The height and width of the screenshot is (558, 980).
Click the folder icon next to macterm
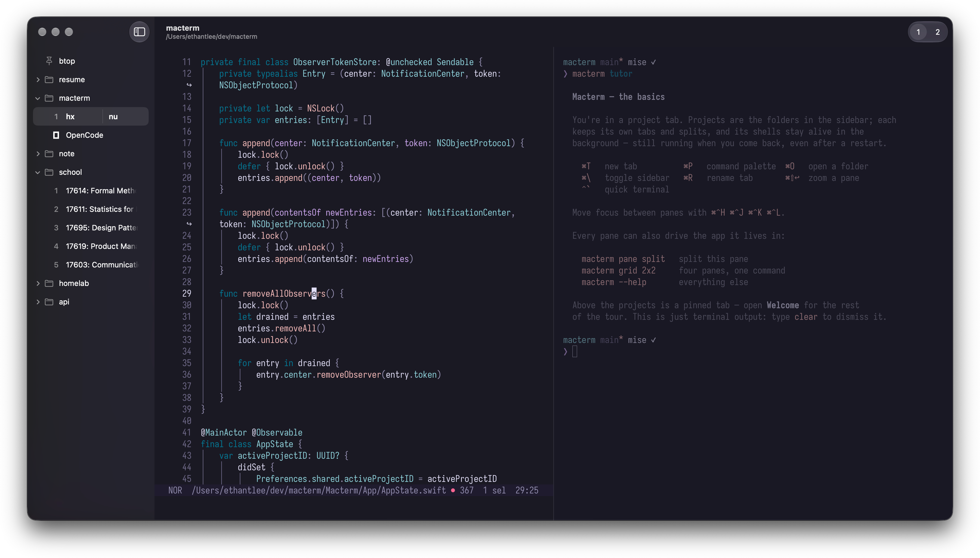point(49,98)
